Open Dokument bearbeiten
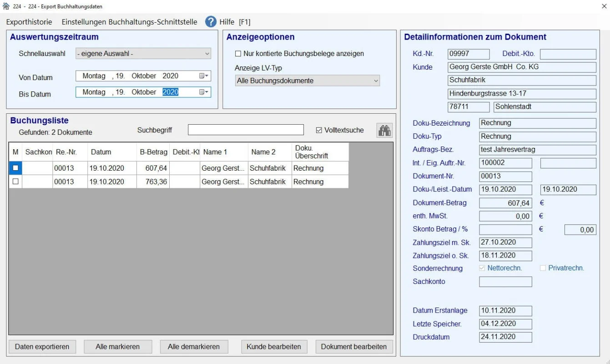 [354, 347]
